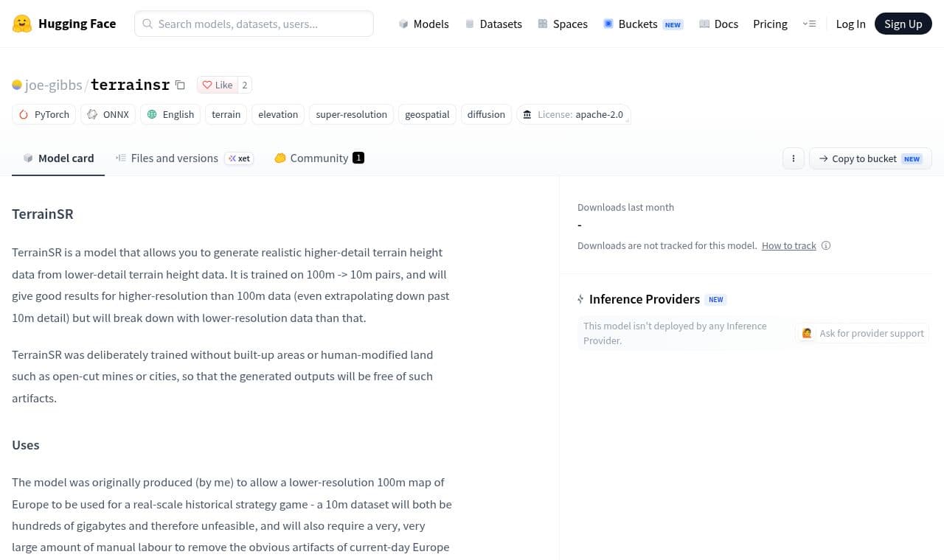The height and width of the screenshot is (560, 944).
Task: Expand the additional navigation menu icon
Action: pyautogui.click(x=809, y=24)
